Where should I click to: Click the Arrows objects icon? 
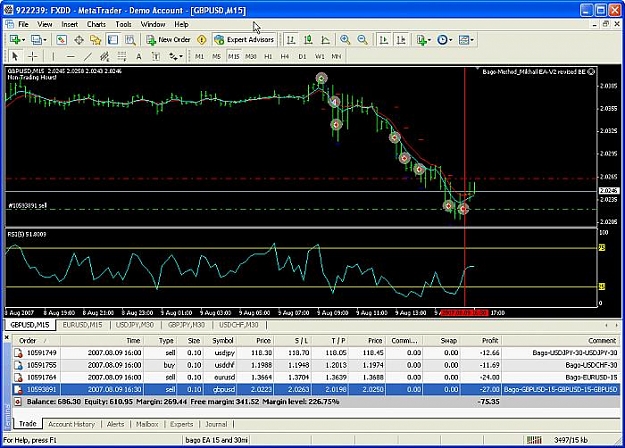pyautogui.click(x=173, y=57)
